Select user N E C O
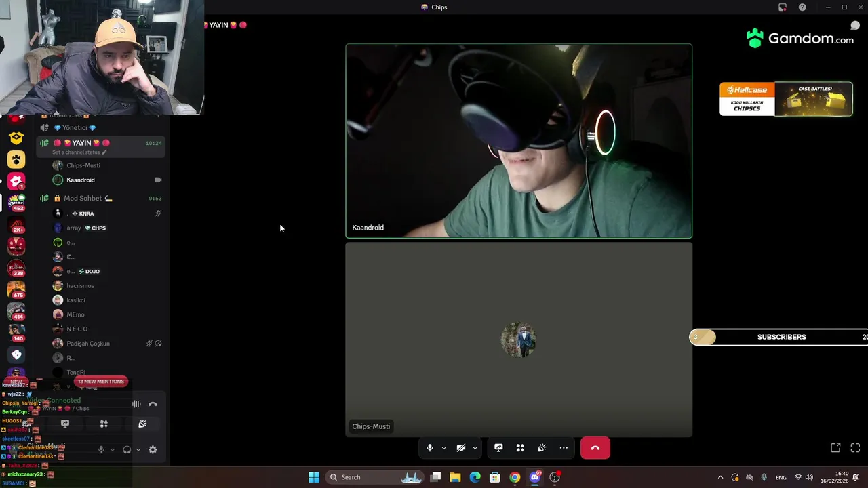Screen dimensions: 868x488 [77, 329]
